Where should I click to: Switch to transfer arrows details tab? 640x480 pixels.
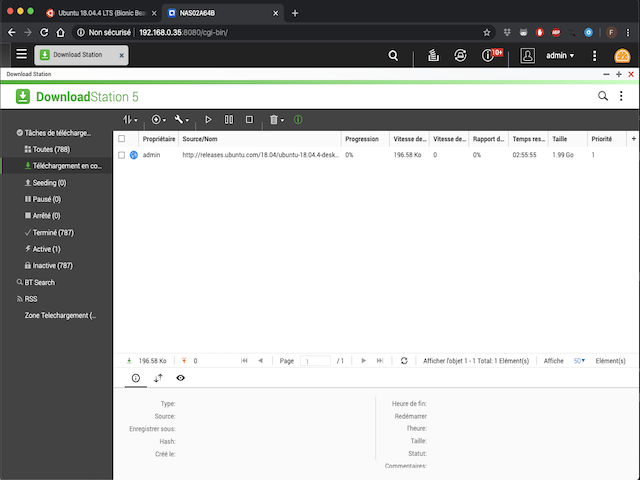click(x=158, y=378)
